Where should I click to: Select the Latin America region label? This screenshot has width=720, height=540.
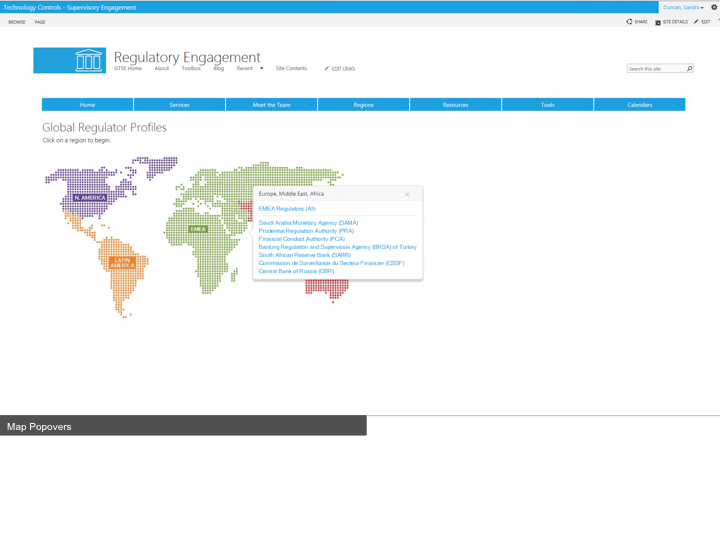(122, 262)
